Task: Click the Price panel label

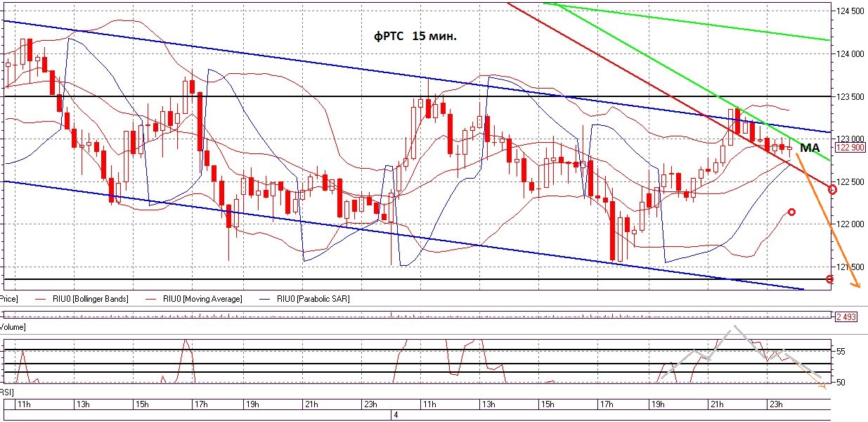Action: (x=8, y=299)
